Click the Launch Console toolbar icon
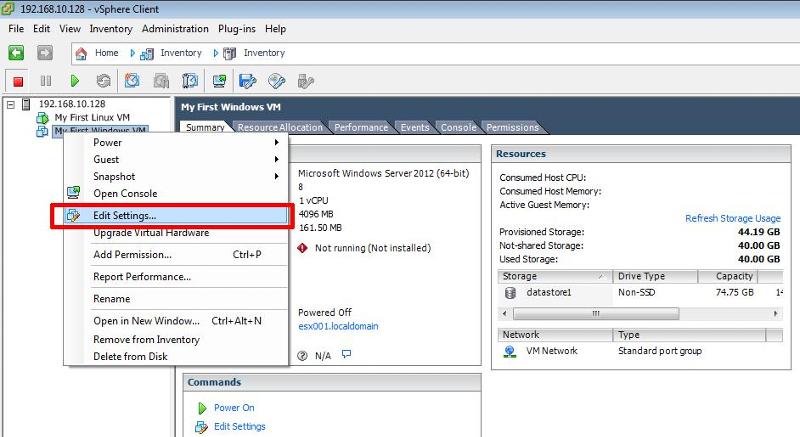This screenshot has height=437, width=800. (x=219, y=81)
